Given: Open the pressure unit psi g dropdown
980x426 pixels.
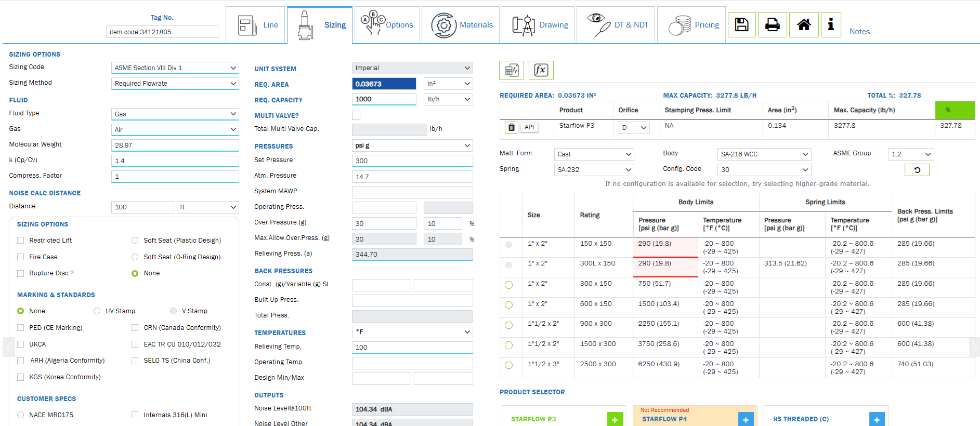Looking at the screenshot, I should click(x=412, y=145).
